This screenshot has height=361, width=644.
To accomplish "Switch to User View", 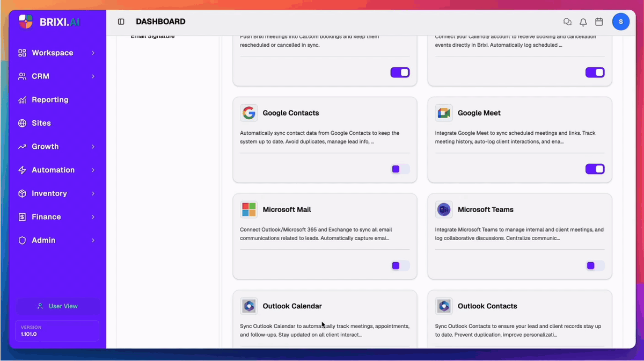I will click(57, 306).
